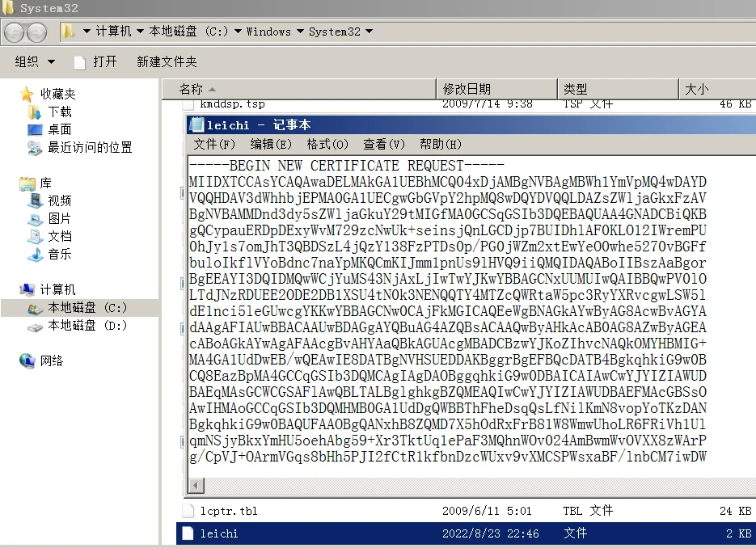Click the Downloads (下载) folder icon
756x548 pixels.
(x=35, y=112)
